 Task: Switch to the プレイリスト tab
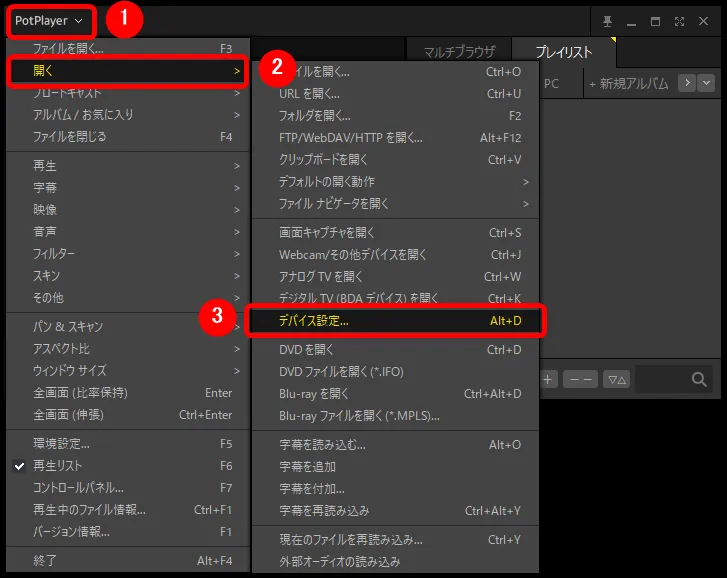coord(564,51)
